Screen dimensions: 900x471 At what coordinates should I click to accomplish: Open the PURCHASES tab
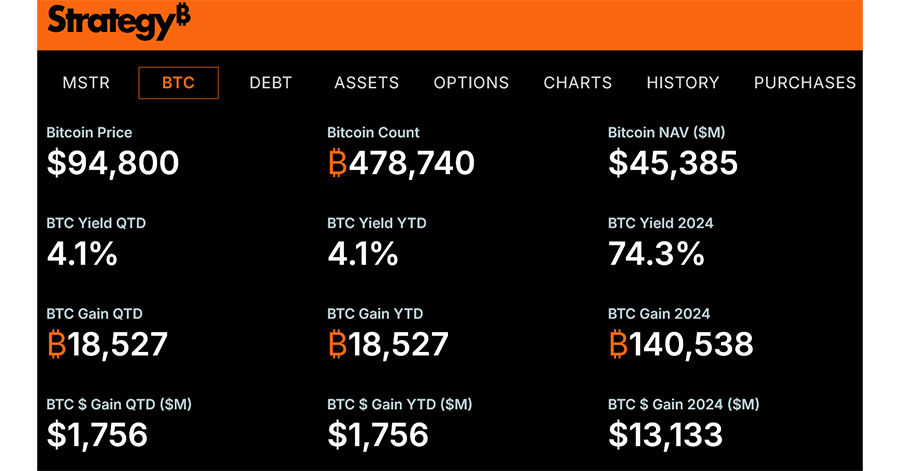[805, 83]
